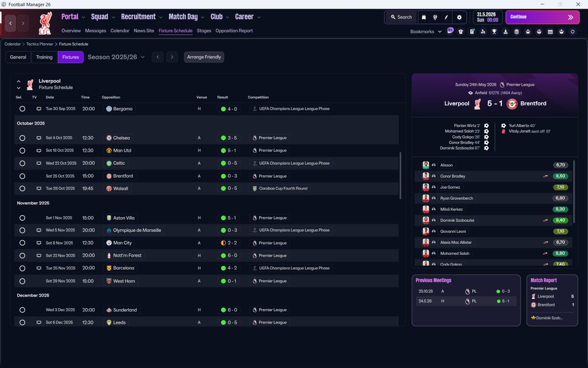Viewport: 588px width, 368px height.
Task: Click the Premier League logo in the Chelsea row
Action: (x=254, y=138)
